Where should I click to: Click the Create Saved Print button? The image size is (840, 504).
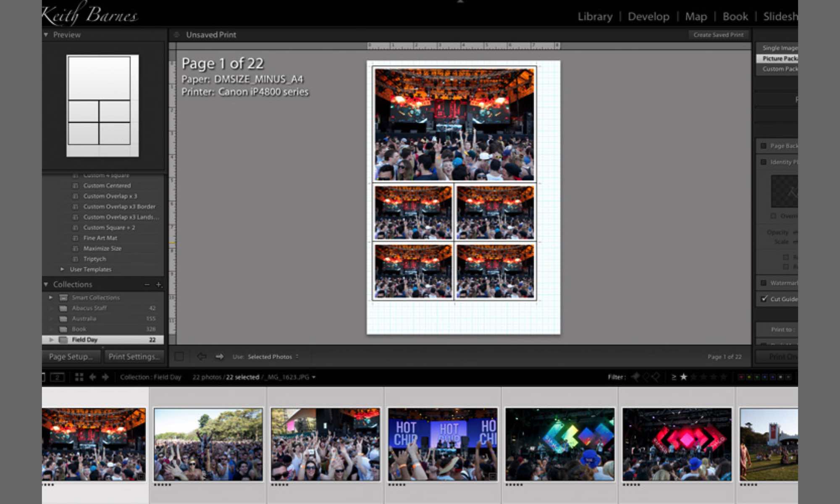718,35
